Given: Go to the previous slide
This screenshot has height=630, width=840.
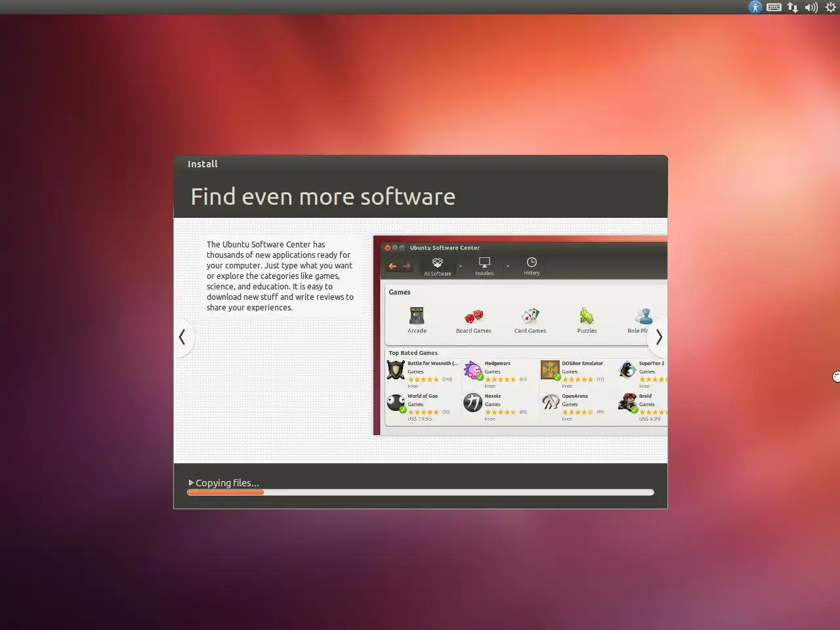Looking at the screenshot, I should tap(182, 337).
